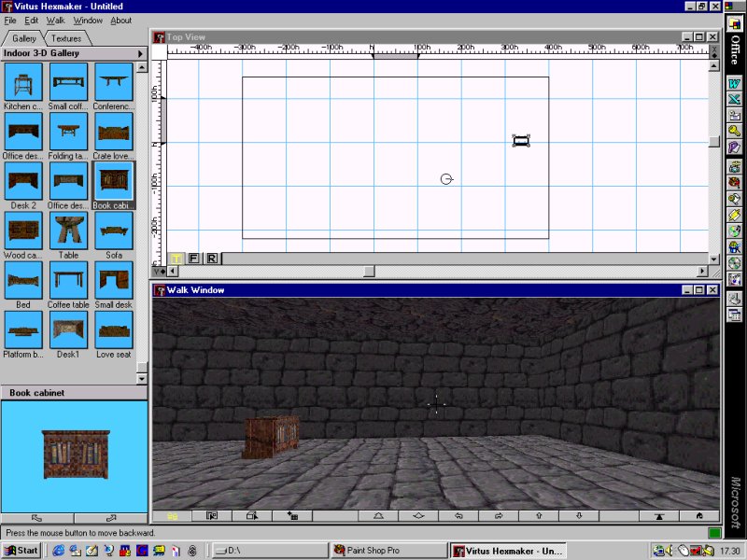Switch to Paint Shop Pro taskbar button

388,551
